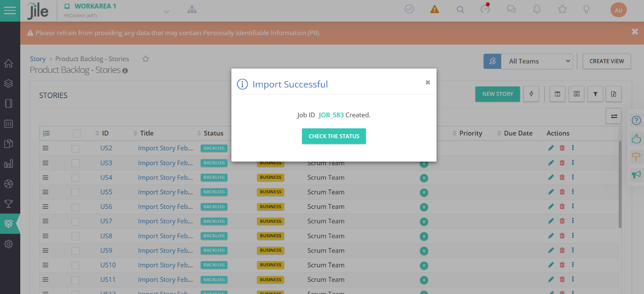644x294 pixels.
Task: Tick the checkbox for story US3
Action: click(x=76, y=163)
